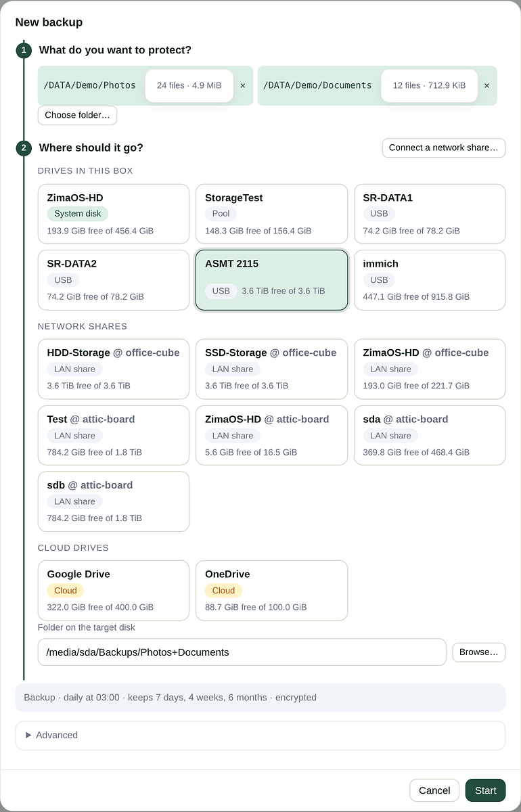Select the Google Drive cloud card
The height and width of the screenshot is (812, 521).
click(114, 590)
